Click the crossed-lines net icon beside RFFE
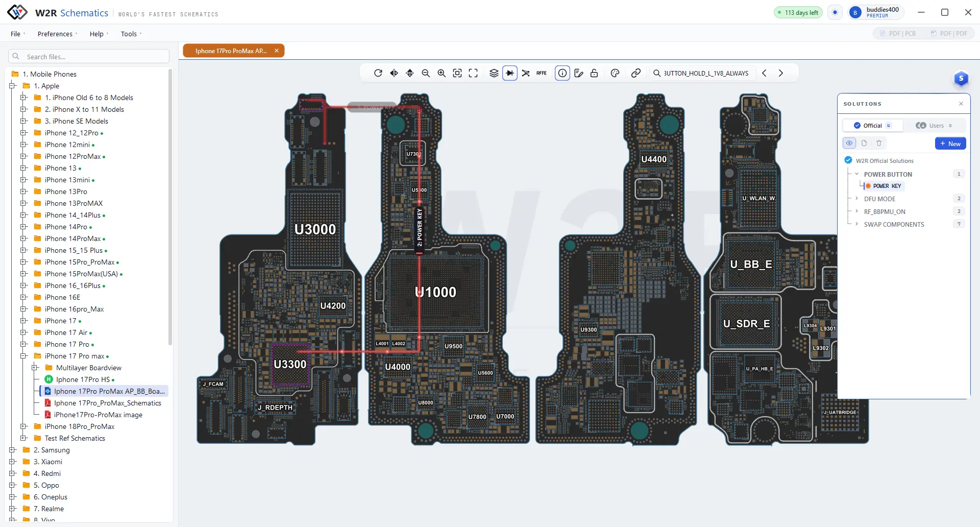 pos(526,73)
